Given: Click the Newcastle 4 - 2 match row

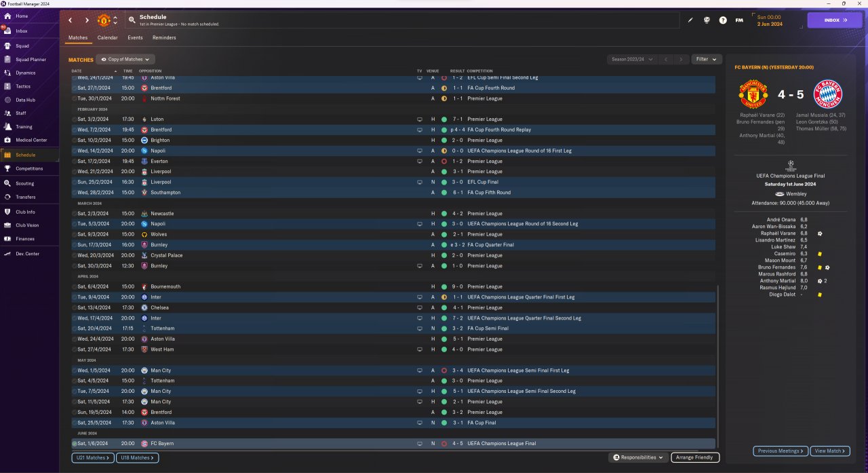Looking at the screenshot, I should (x=393, y=214).
